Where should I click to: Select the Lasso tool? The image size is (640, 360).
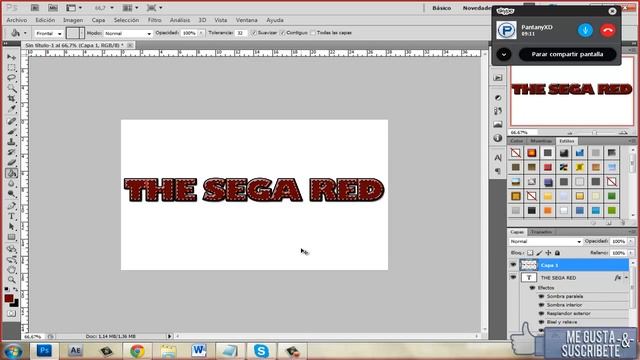coord(11,78)
